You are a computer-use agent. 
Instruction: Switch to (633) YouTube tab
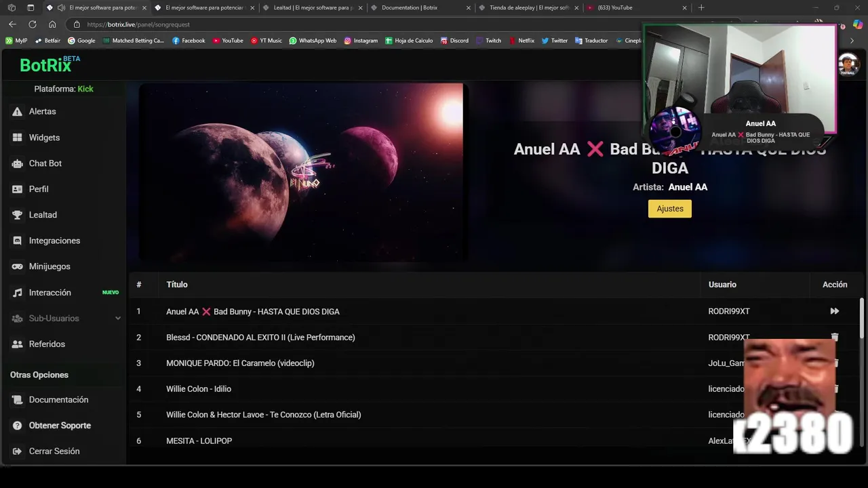[x=637, y=7]
